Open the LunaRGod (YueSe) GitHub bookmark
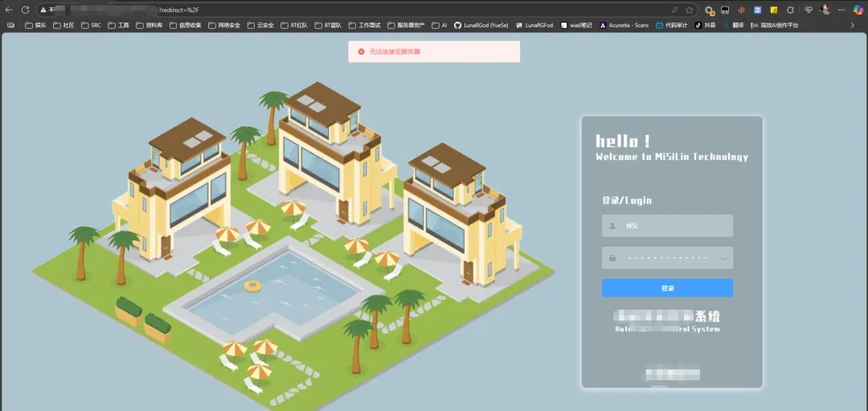Image resolution: width=868 pixels, height=411 pixels. 481,25
